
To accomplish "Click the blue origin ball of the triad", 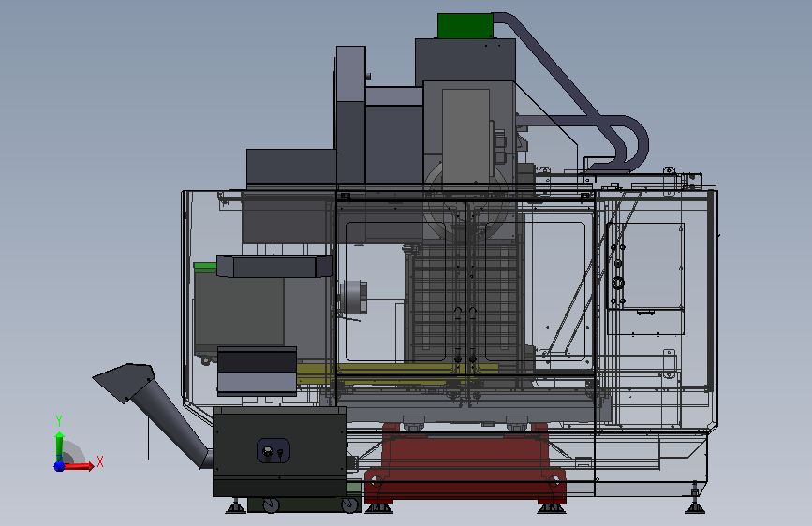I will click(59, 466).
